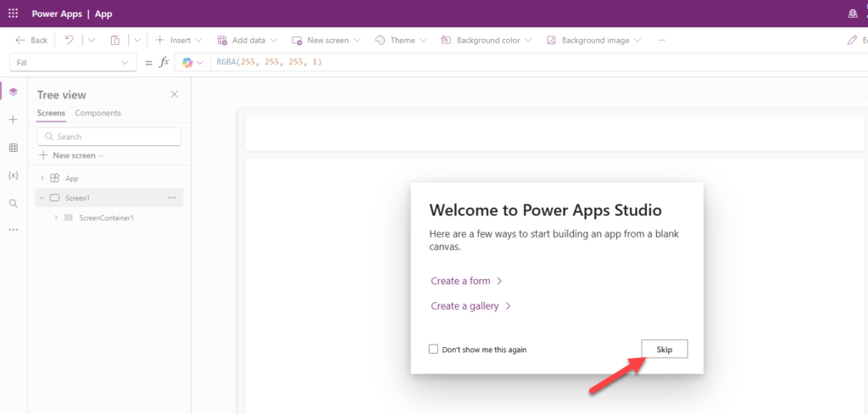Open the undo dropdown arrow
Image resolution: width=868 pixels, height=414 pixels.
click(x=92, y=41)
